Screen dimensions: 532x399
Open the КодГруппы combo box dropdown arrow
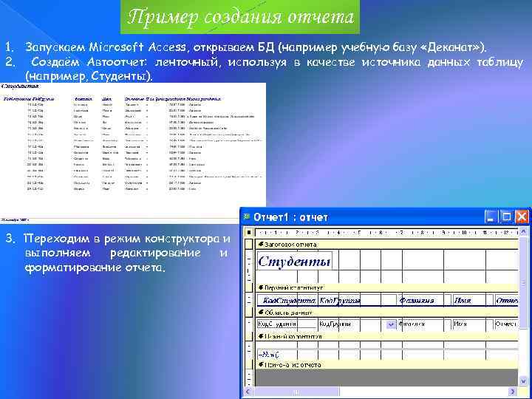point(391,324)
